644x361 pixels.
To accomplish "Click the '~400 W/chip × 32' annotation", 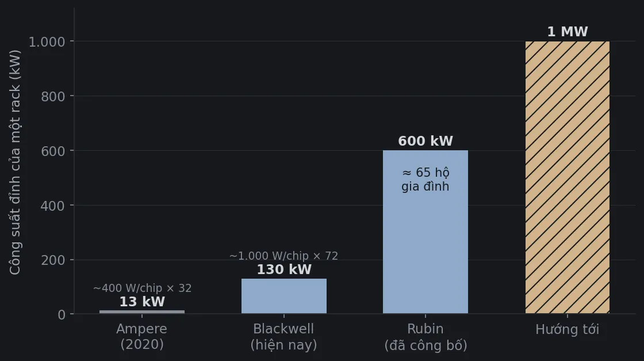I will [142, 288].
